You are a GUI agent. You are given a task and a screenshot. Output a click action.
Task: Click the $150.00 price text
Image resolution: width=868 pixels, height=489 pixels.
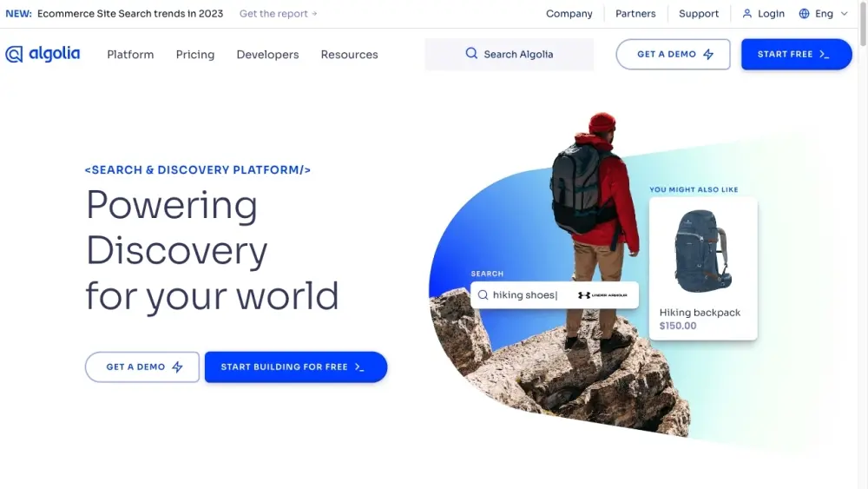(x=678, y=326)
